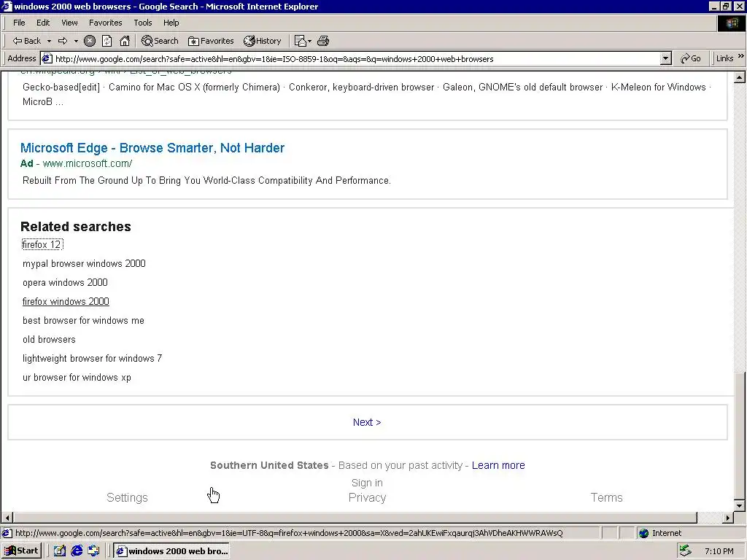Click the Internet zone globe icon
747x560 pixels.
click(644, 533)
